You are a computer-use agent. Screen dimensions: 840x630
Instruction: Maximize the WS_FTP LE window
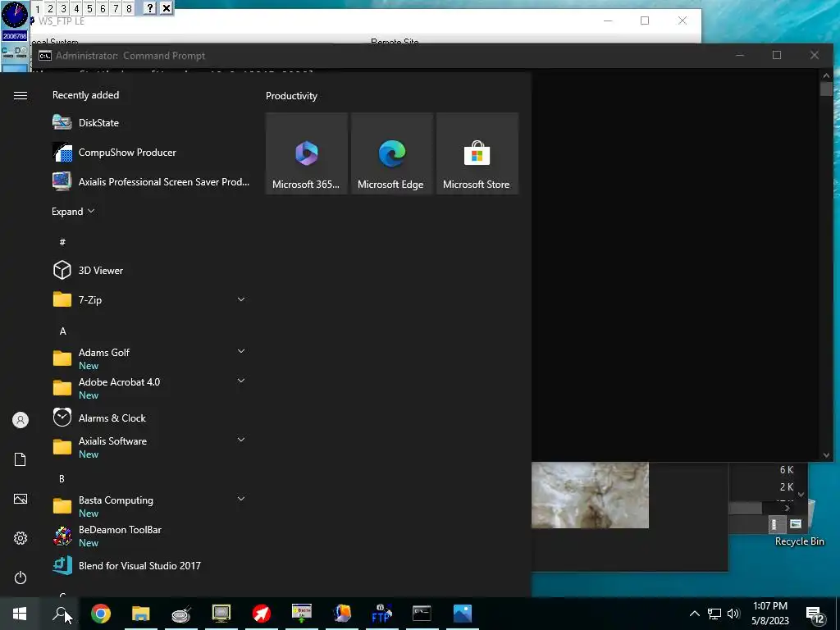tap(645, 21)
